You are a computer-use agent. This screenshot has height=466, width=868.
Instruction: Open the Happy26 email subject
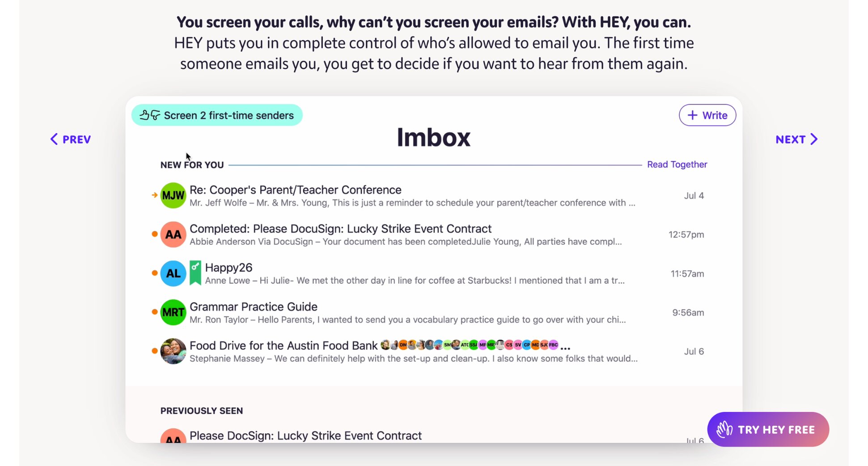click(x=229, y=268)
